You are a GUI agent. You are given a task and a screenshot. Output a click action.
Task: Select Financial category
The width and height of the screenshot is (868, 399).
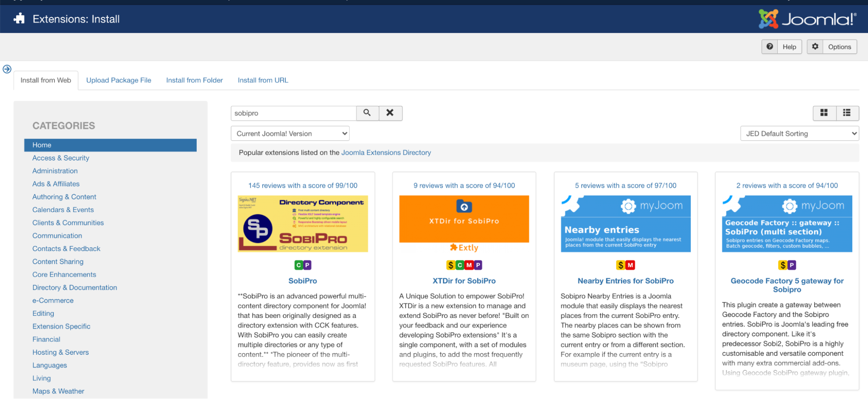point(46,340)
